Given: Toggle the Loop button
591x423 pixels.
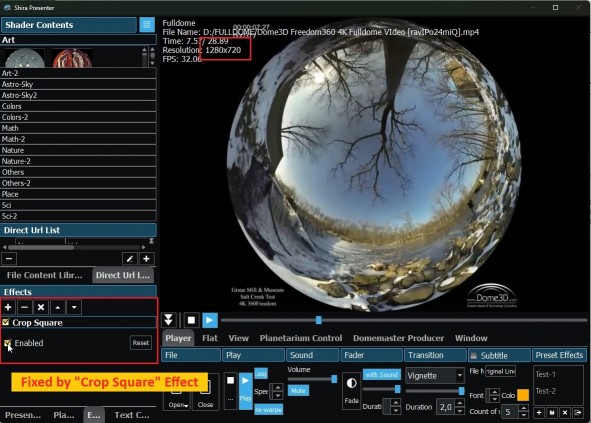Looking at the screenshot, I should tap(261, 373).
